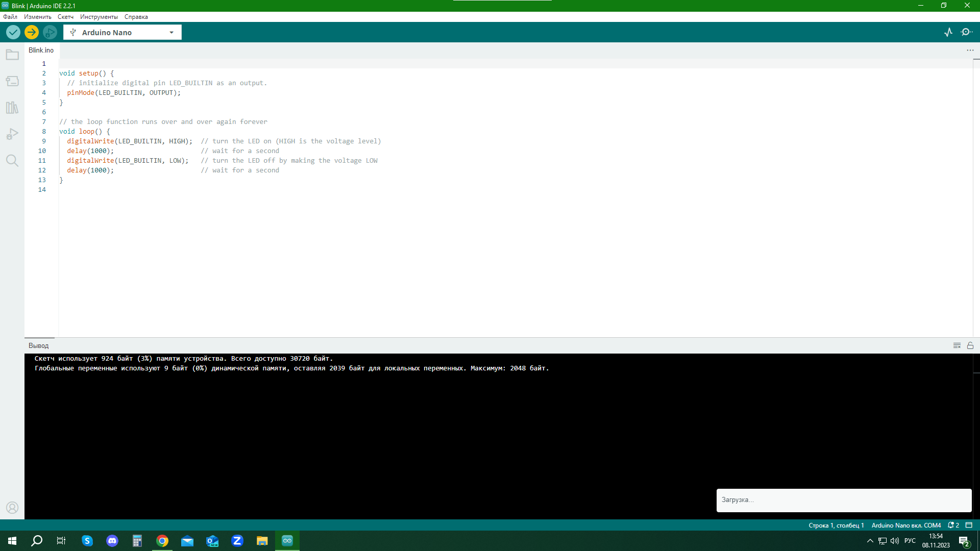Screen dimensions: 980x551
Task: Click the global variables output line
Action: tap(292, 368)
